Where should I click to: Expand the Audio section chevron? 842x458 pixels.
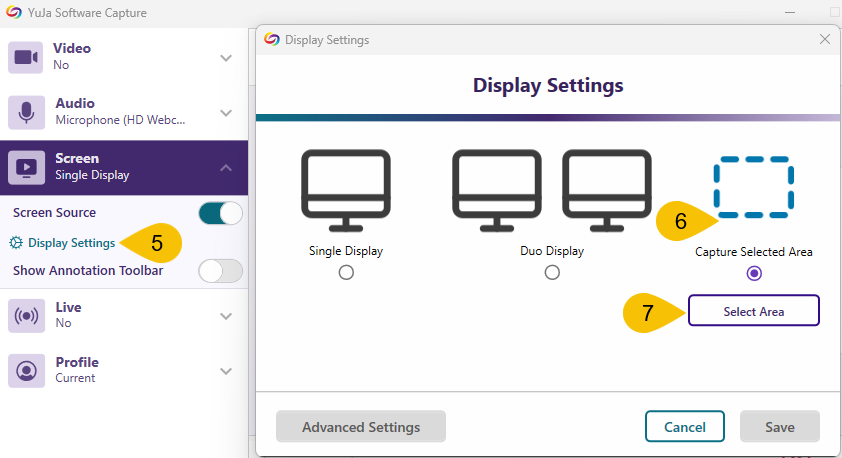(x=226, y=113)
